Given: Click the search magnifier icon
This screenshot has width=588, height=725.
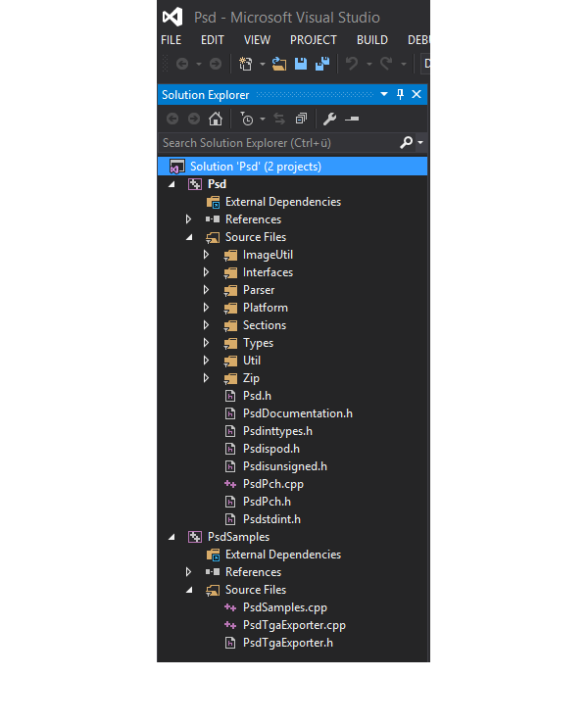Looking at the screenshot, I should [x=406, y=142].
